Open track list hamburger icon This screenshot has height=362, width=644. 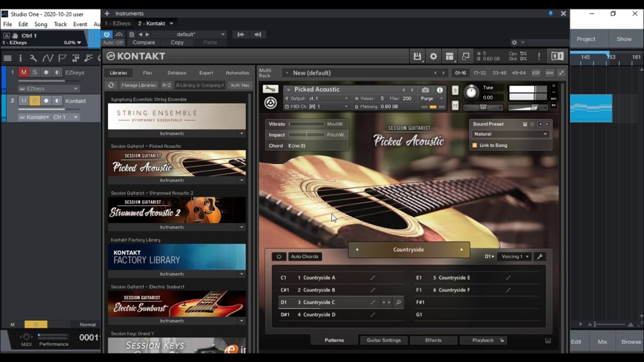[x=8, y=58]
